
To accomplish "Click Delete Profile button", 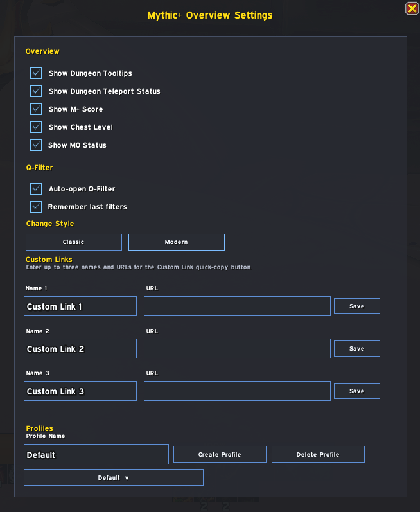I will (318, 454).
